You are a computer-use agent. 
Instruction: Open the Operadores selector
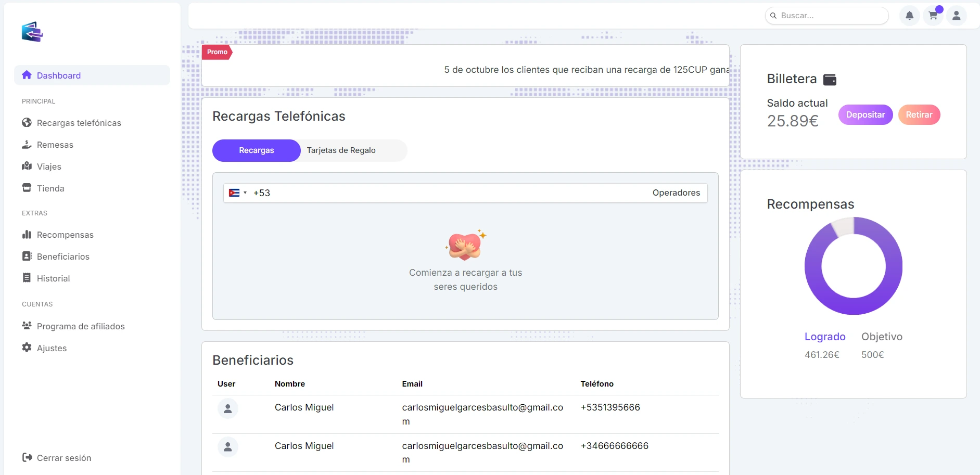point(676,193)
